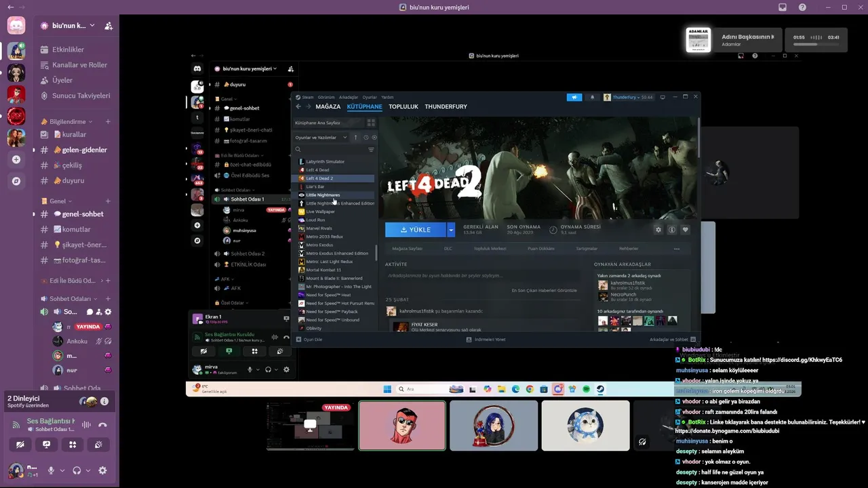Add channel to Sohbet Odaları with plus
The width and height of the screenshot is (868, 488).
[108, 299]
